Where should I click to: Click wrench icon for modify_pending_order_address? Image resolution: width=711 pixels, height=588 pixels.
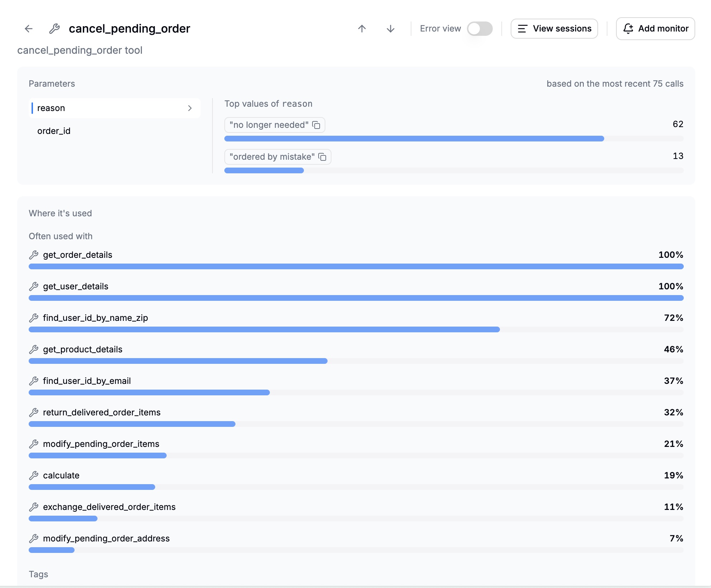[x=34, y=539]
